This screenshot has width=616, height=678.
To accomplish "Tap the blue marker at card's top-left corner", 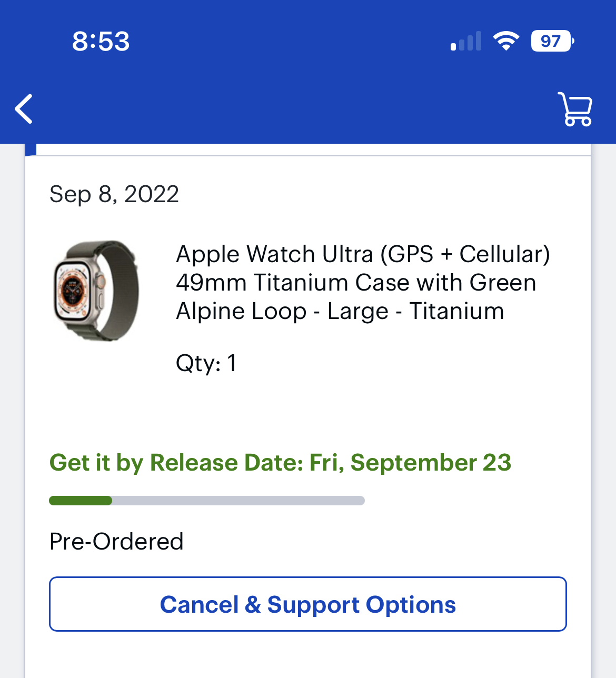I will [31, 150].
